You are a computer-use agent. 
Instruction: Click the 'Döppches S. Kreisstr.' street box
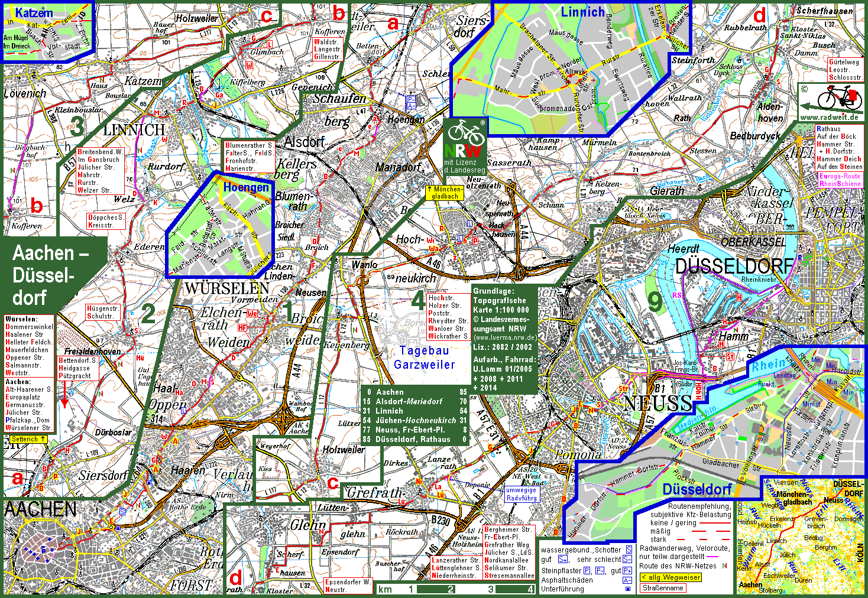coord(106,221)
